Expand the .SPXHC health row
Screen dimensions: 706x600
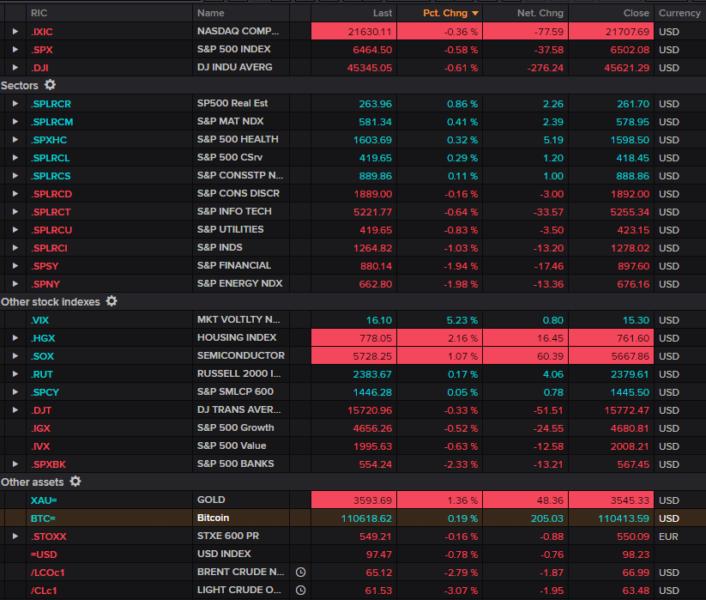tap(15, 140)
